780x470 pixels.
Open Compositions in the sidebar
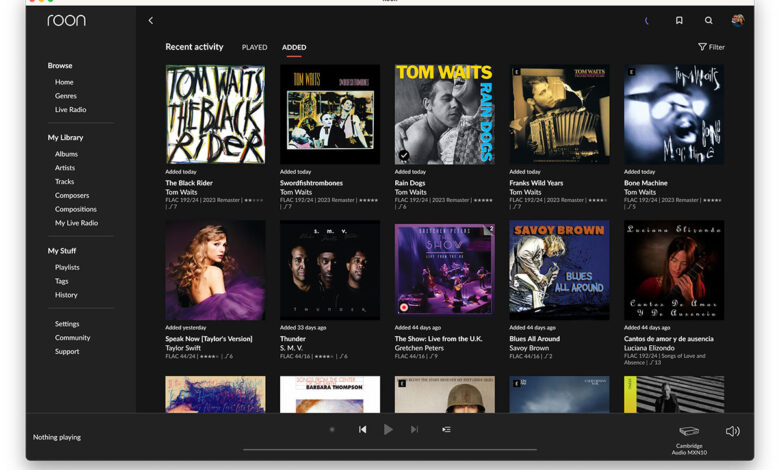click(x=76, y=209)
